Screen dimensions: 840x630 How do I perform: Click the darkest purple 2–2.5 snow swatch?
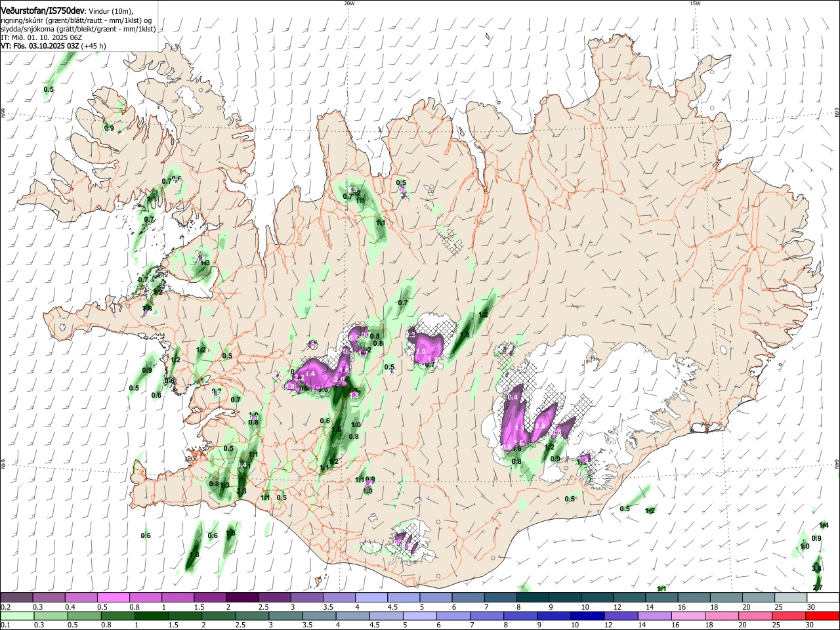[241, 597]
